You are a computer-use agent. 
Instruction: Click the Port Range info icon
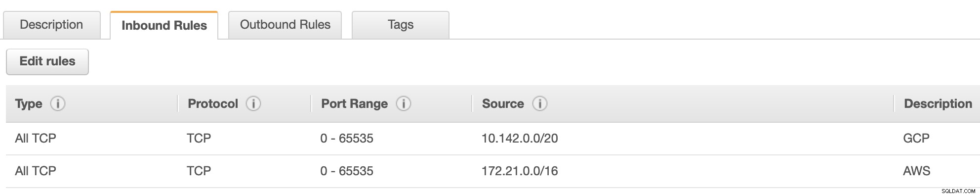404,103
